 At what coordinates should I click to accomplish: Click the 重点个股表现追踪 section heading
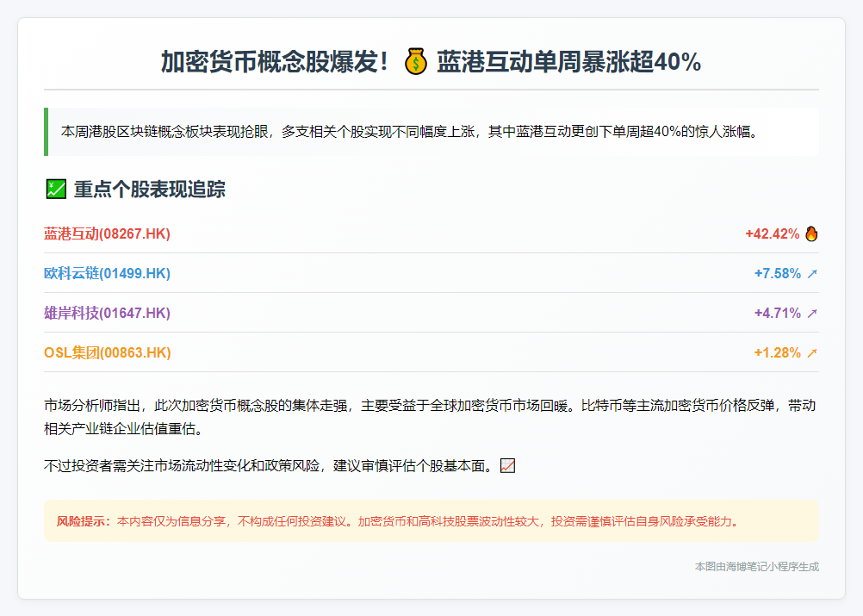tap(150, 190)
